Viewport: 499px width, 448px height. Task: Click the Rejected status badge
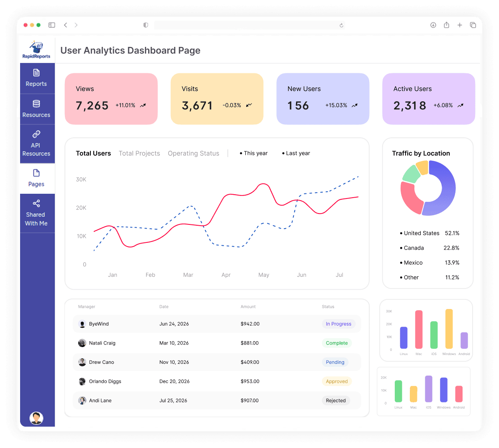point(336,400)
